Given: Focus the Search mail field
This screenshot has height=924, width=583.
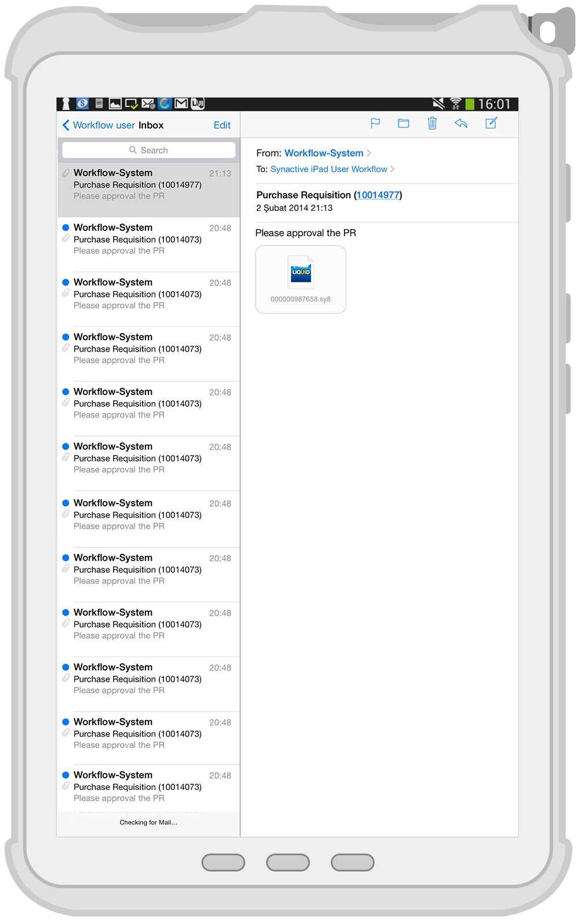Looking at the screenshot, I should [149, 150].
